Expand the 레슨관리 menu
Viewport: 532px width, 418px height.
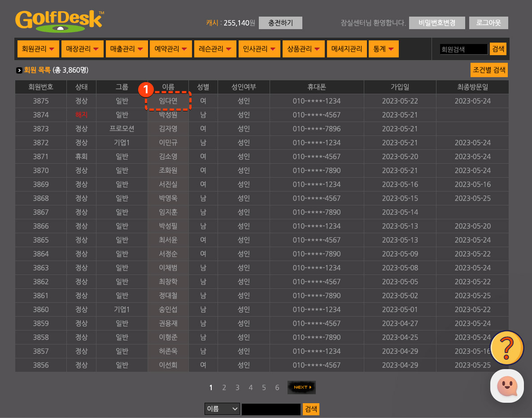[x=215, y=49]
